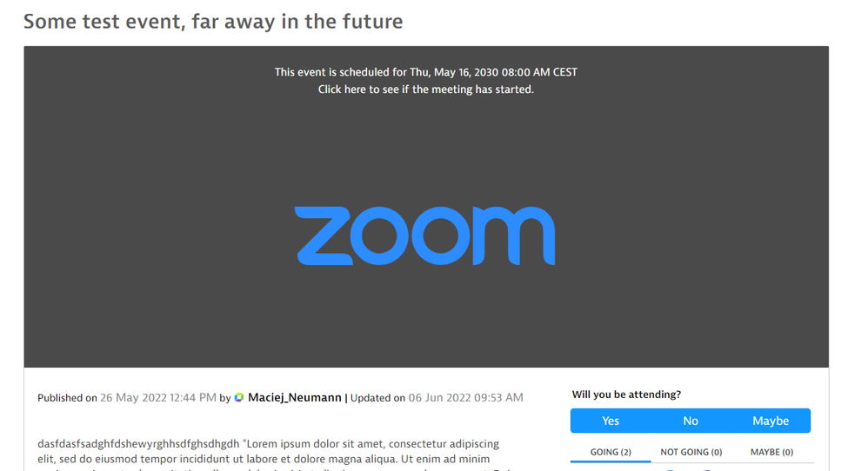Open Maciej_Neumann author profile link
The image size is (868, 471).
point(294,398)
